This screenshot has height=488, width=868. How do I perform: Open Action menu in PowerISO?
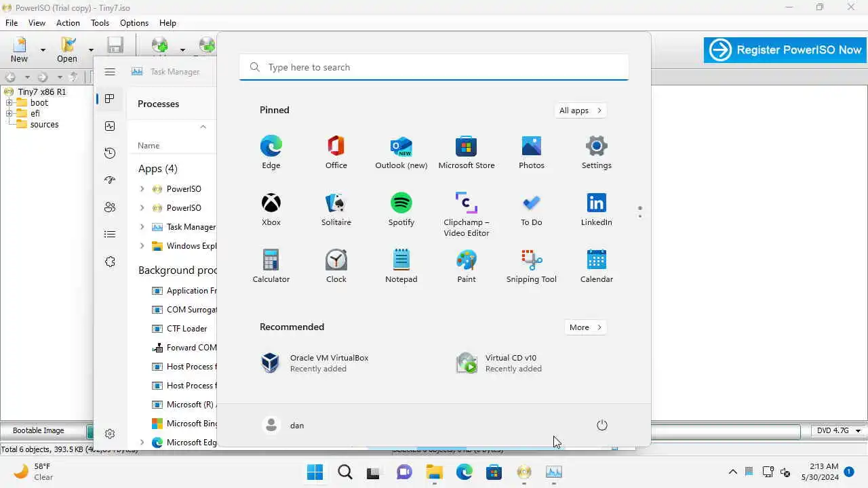click(x=68, y=23)
